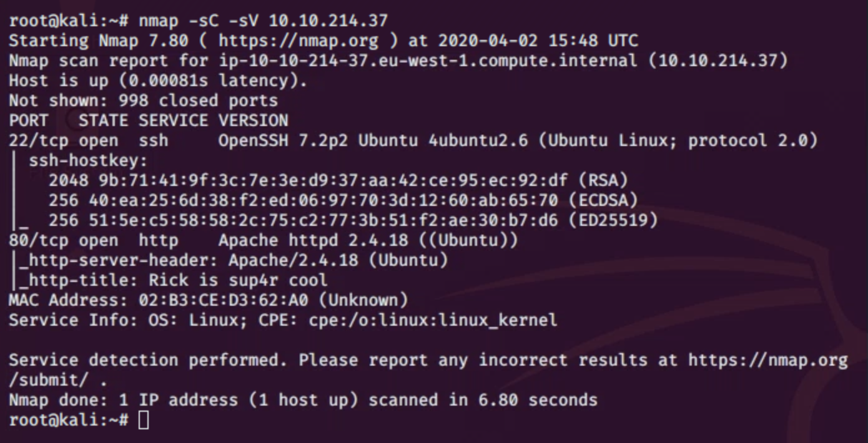Click the ssh-hostkey script label

89,160
